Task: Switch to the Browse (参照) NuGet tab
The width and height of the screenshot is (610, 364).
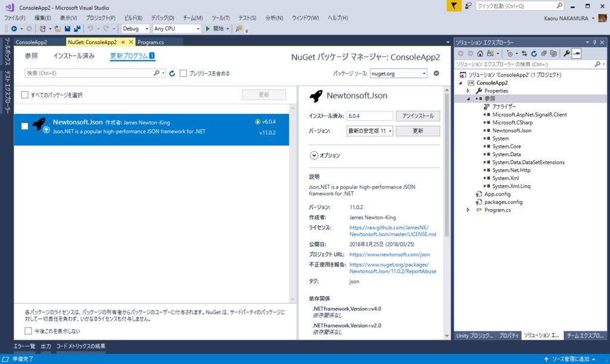Action: [x=31, y=56]
